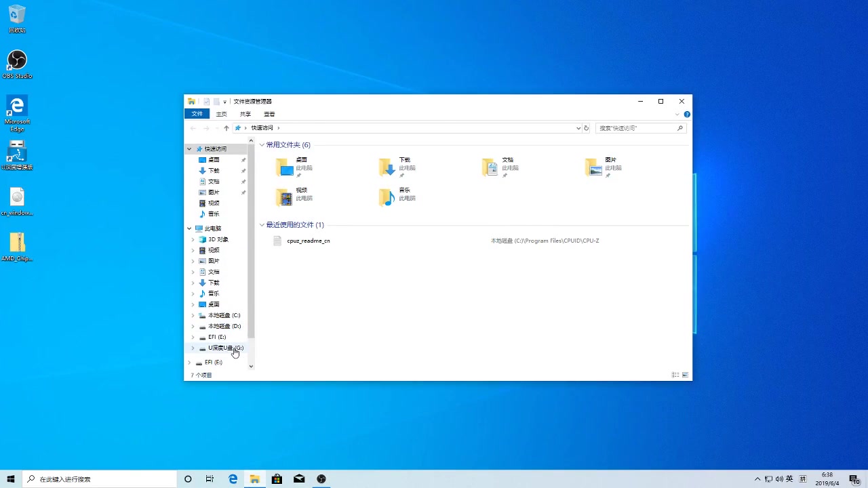Expand the 3D 对象 node

coord(193,239)
